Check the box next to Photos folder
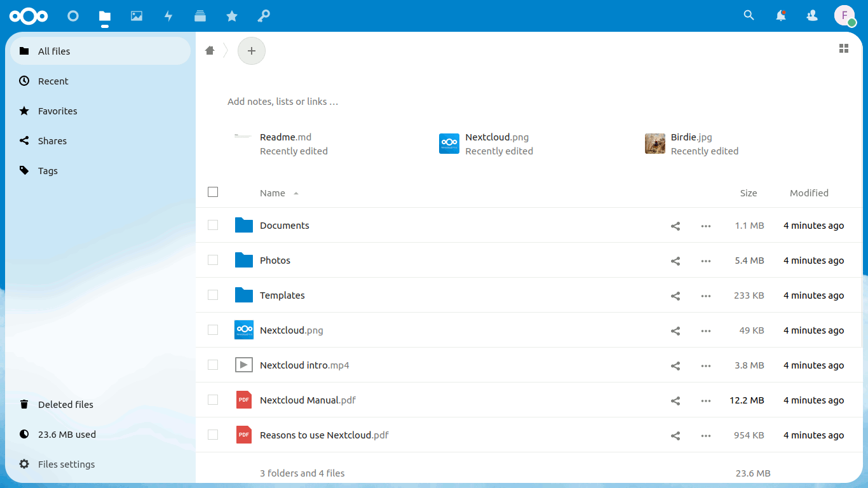Screen dimensions: 868x488 (x=213, y=260)
